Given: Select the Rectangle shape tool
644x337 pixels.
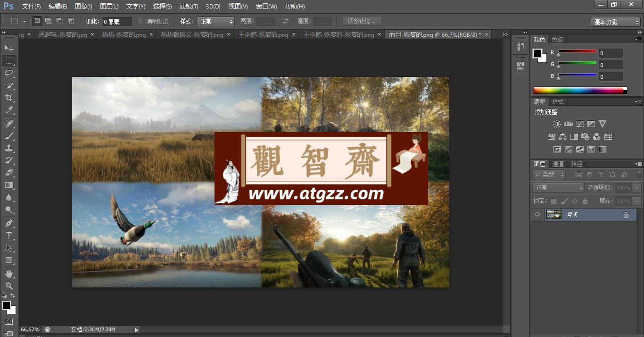Looking at the screenshot, I should (9, 260).
